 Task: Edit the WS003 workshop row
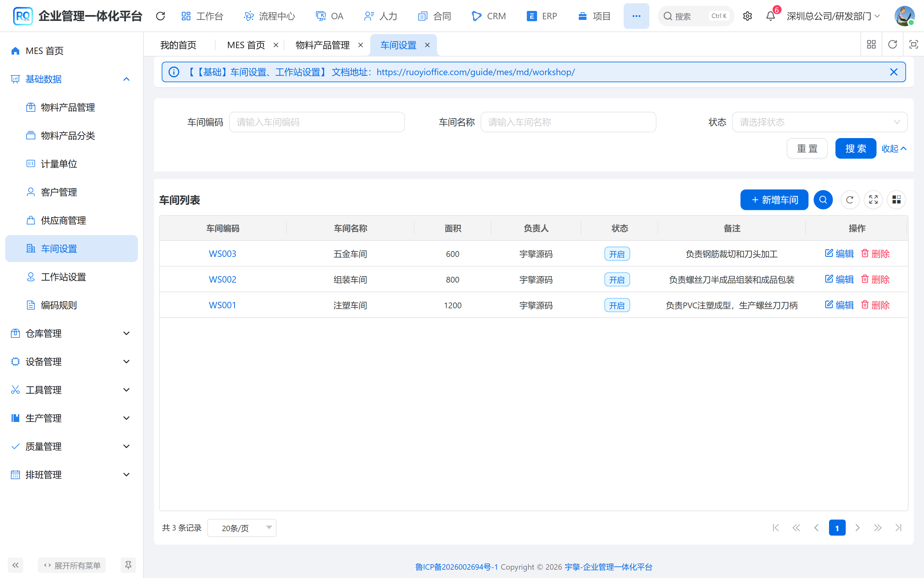839,254
